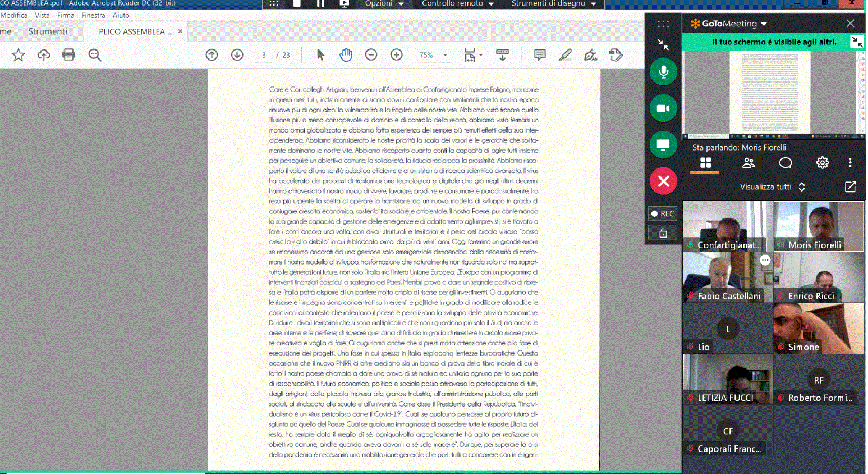
Task: Open the Aiuto menu
Action: pyautogui.click(x=121, y=16)
